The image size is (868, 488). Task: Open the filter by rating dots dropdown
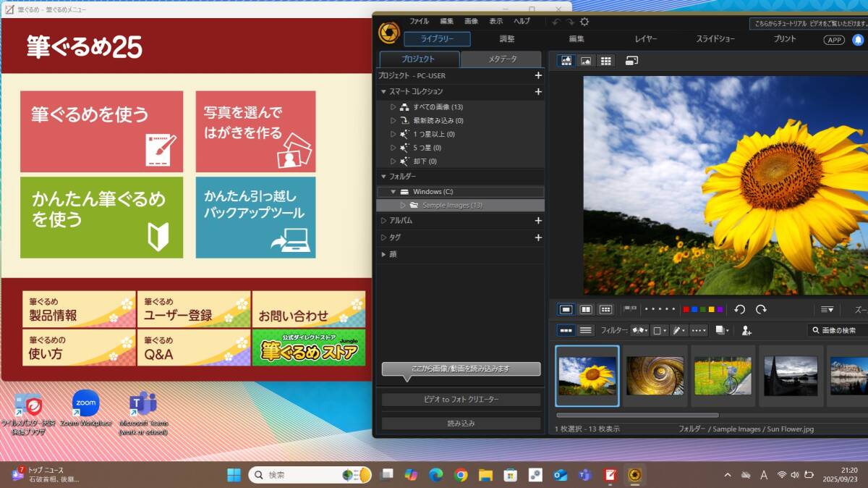(x=699, y=330)
